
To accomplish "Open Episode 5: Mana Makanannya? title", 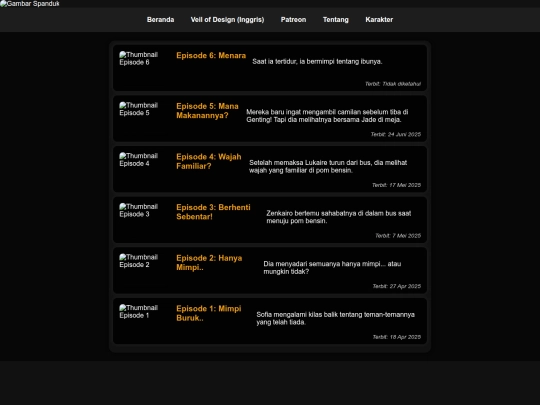I will point(207,111).
